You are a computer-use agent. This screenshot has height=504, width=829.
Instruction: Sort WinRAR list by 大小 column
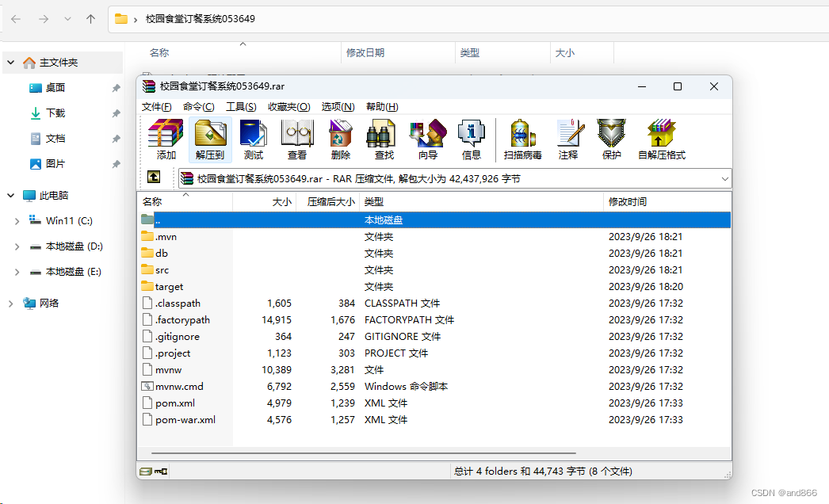point(265,201)
